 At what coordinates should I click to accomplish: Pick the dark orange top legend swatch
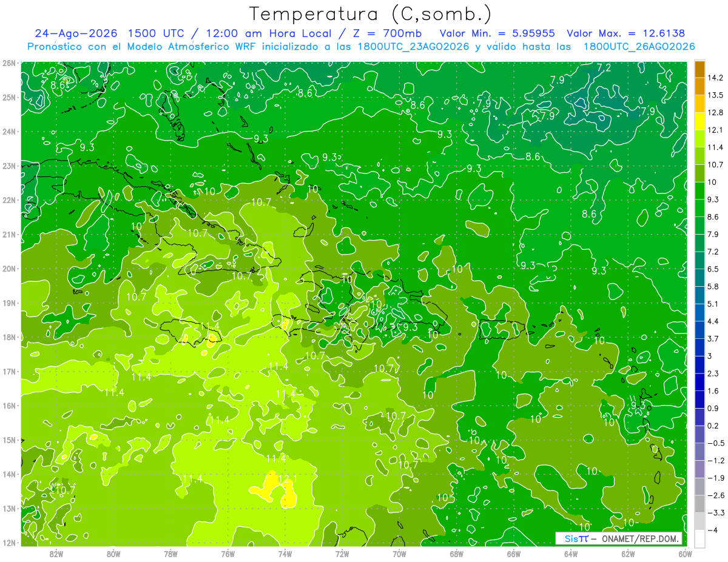(x=699, y=69)
